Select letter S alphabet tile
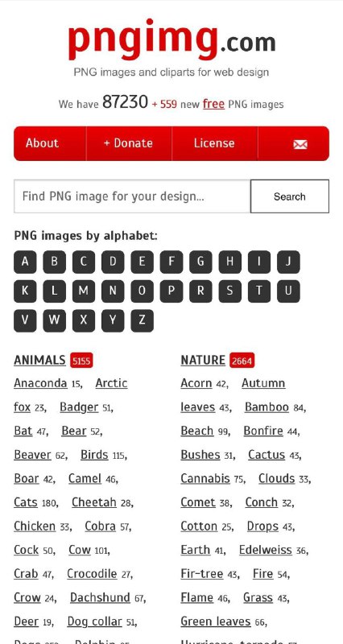The image size is (343, 644). pyautogui.click(x=230, y=291)
